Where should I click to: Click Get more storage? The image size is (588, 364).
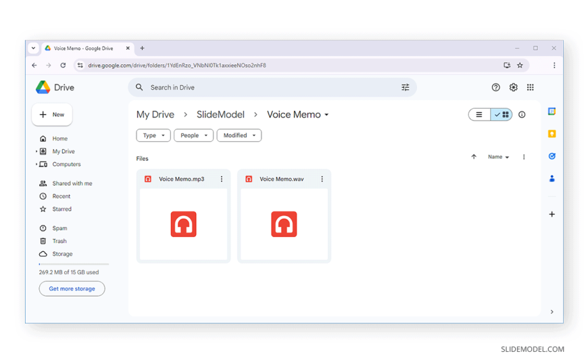tap(72, 288)
